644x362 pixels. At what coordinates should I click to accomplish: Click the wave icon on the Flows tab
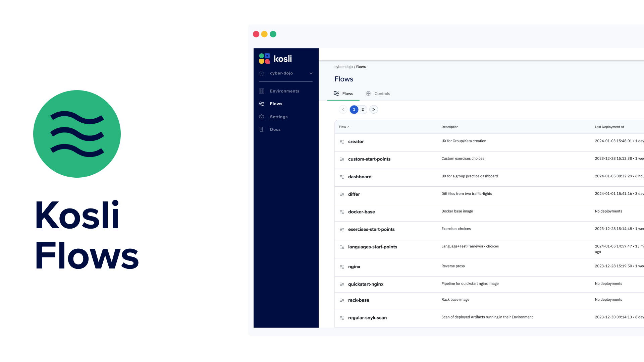coord(336,94)
